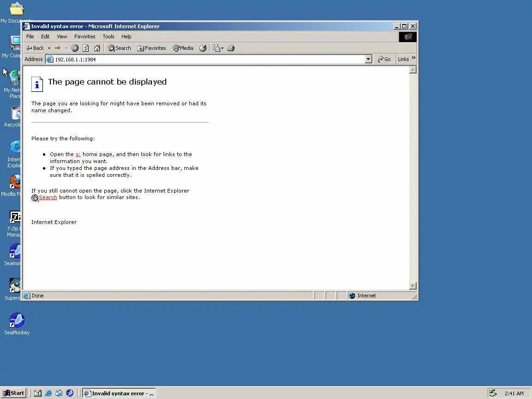Open the Favorites toolbar button
The width and height of the screenshot is (532, 399).
click(151, 48)
